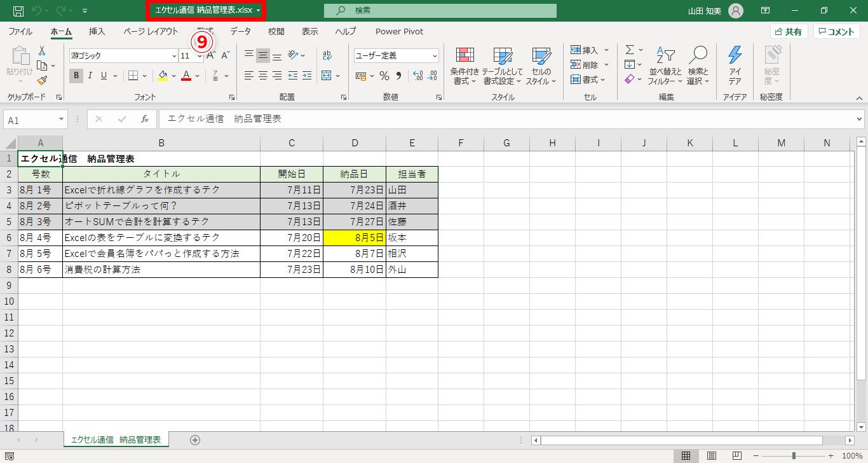Expand the formula bar chevron

860,119
